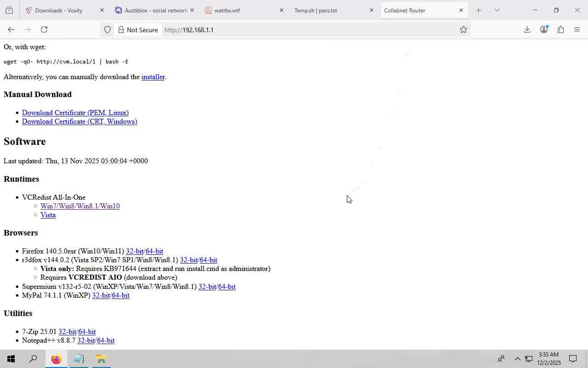Viewport: 588px width, 368px height.
Task: Download r3dfox v144.0.2 64-bit
Action: coord(209,260)
